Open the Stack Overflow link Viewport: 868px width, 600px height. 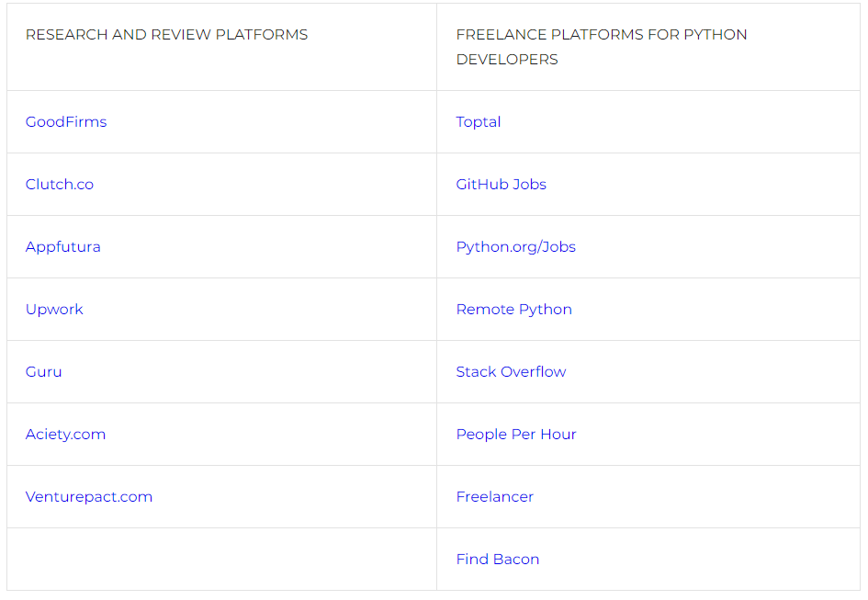(x=511, y=372)
